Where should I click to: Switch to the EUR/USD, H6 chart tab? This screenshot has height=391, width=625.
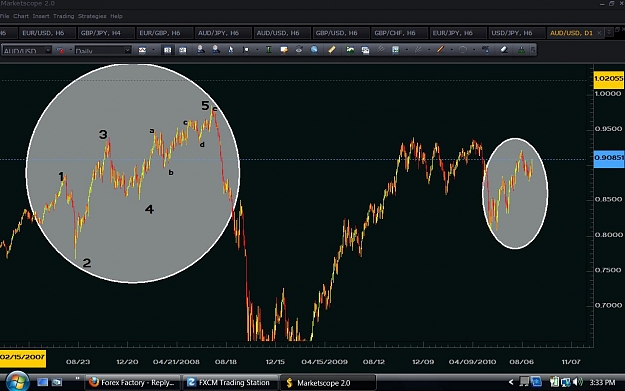click(x=46, y=33)
